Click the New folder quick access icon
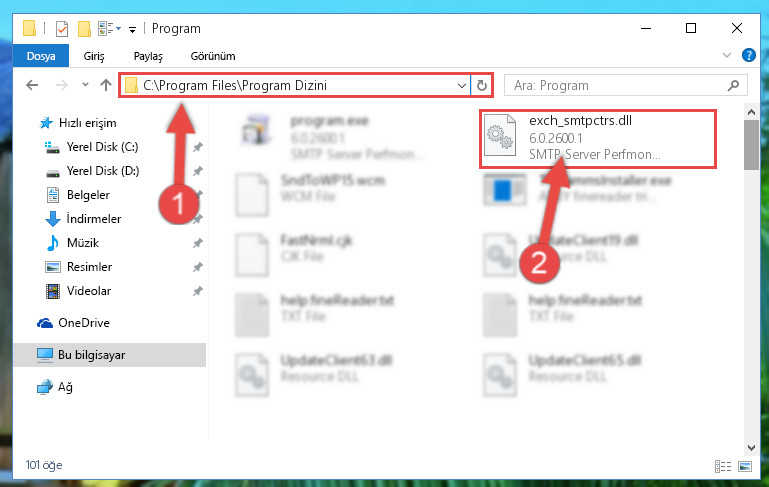 (84, 29)
